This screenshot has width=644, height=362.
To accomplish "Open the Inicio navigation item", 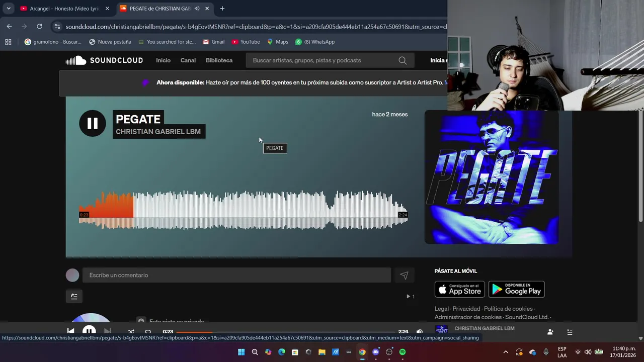I will (x=163, y=60).
